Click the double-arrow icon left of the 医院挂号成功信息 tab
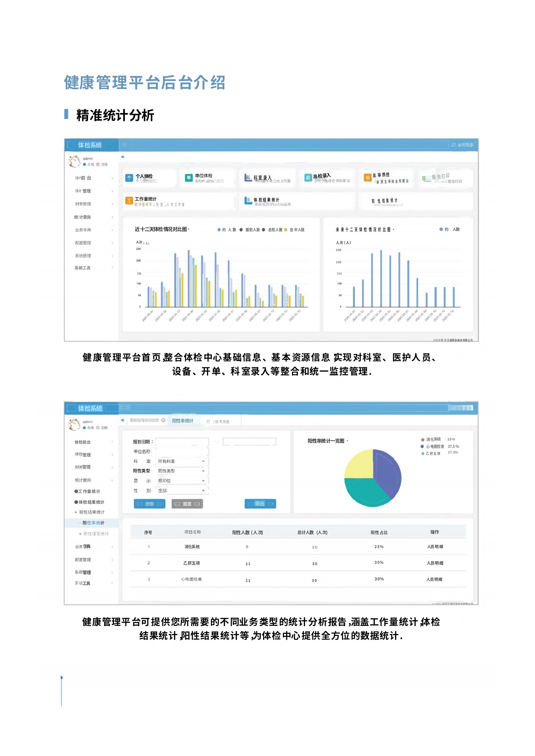Screen dimensions: 535x756 122,420
